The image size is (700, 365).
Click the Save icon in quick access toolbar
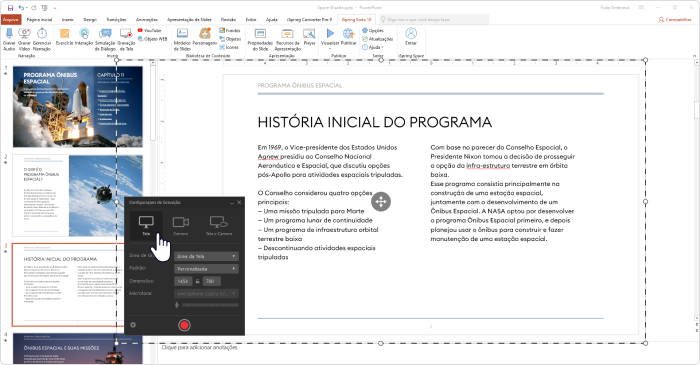[10, 8]
